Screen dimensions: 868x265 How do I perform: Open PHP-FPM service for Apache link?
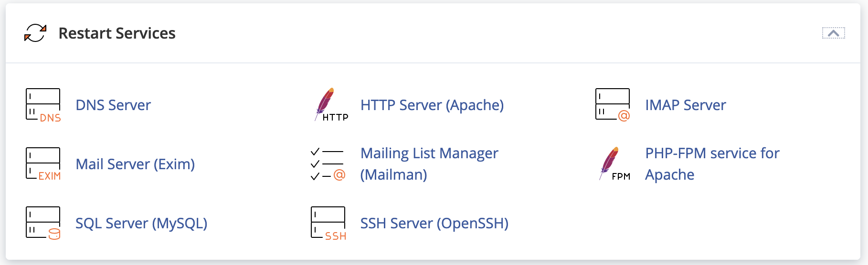(712, 164)
